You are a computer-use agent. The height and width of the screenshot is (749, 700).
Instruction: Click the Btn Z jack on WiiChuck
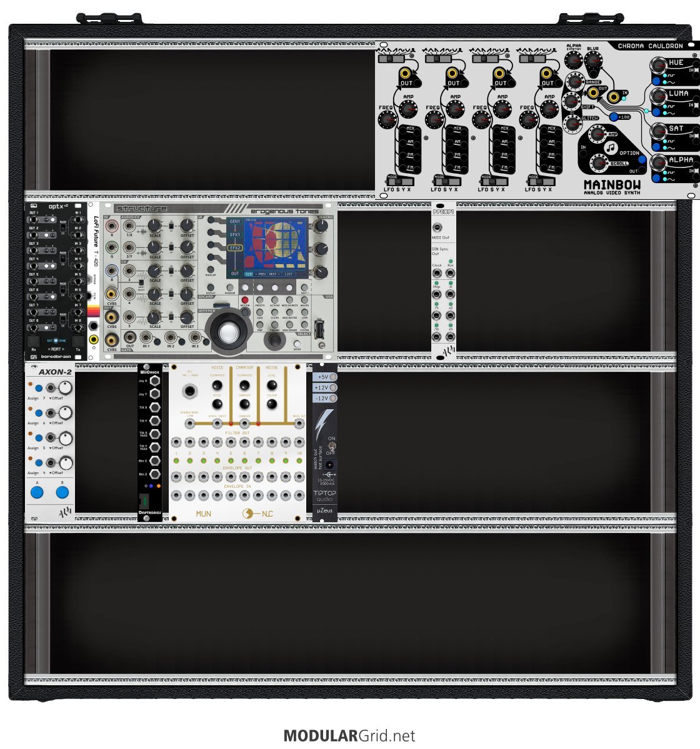pos(155,474)
